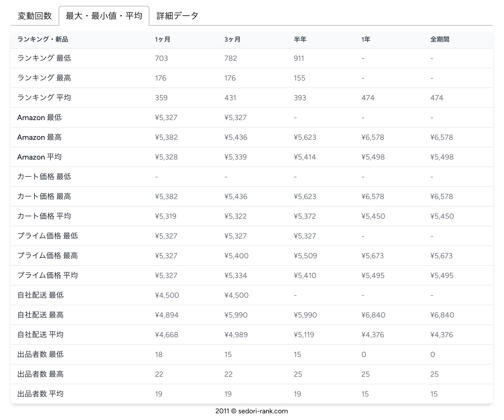This screenshot has width=504, height=420.
Task: Click the ランキング・新品 header cell
Action: click(x=43, y=39)
